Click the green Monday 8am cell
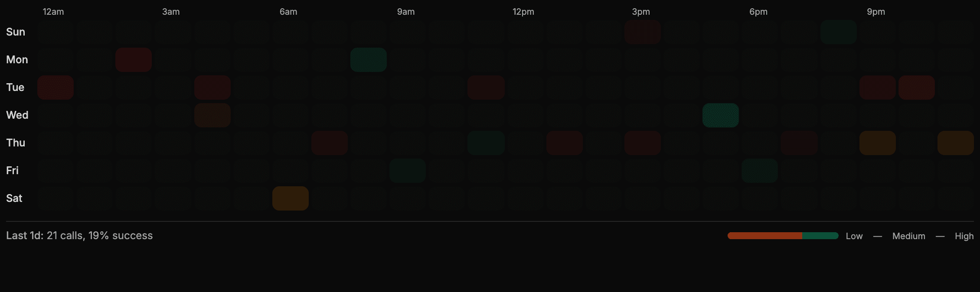 369,60
